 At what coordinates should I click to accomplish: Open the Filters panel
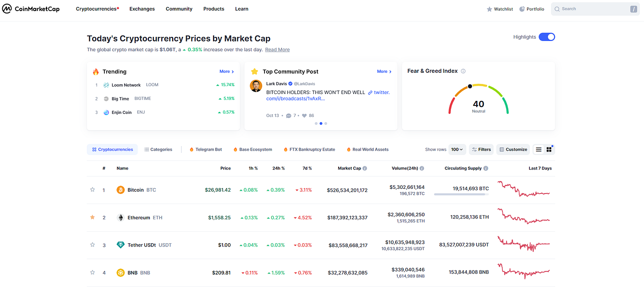tap(481, 150)
